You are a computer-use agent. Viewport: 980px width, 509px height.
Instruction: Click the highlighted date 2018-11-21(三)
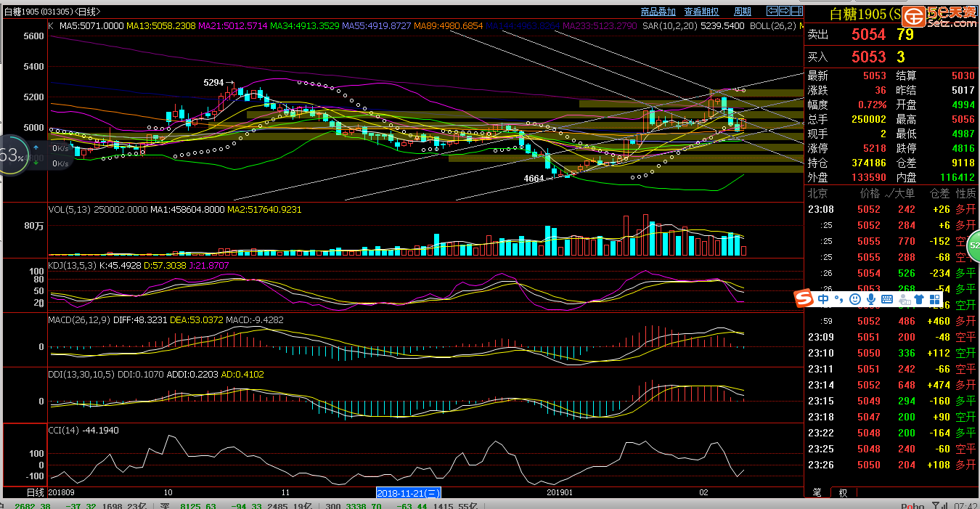(x=409, y=492)
